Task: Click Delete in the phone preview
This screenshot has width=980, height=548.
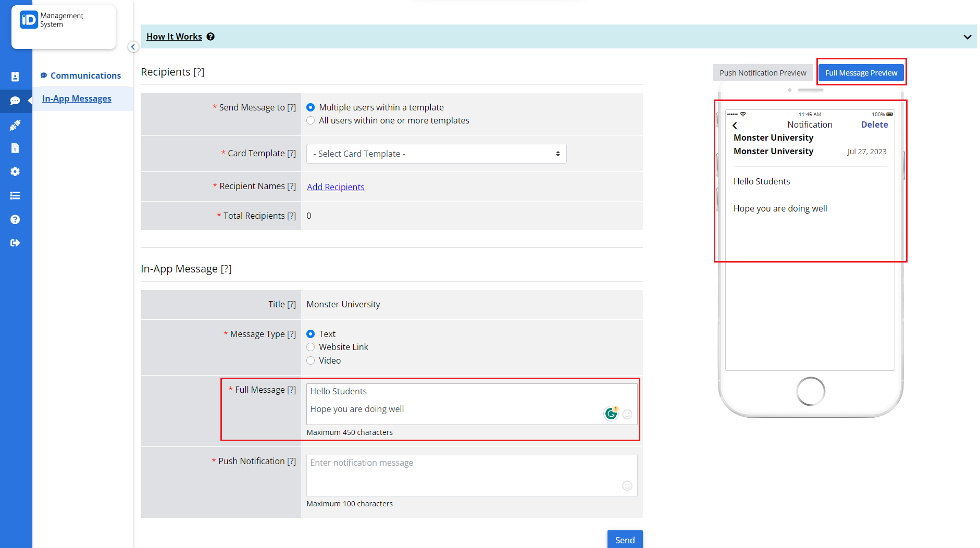Action: click(x=874, y=124)
